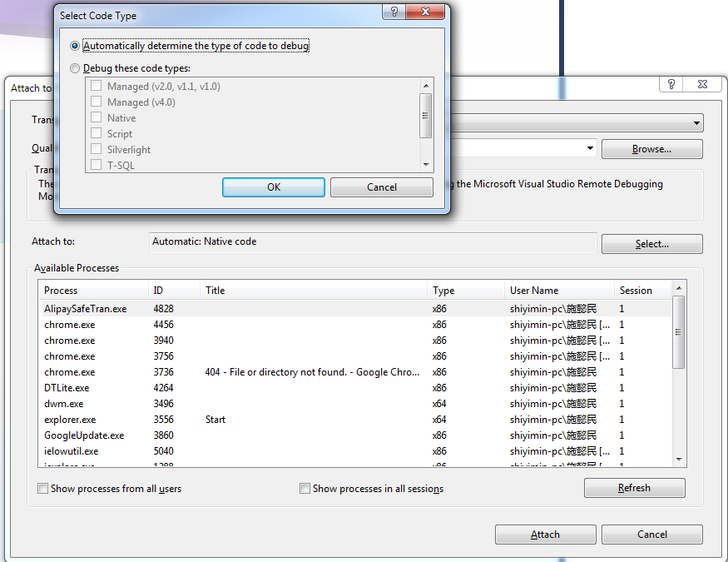728x562 pixels.
Task: Tick the Native code type checkbox
Action: 97,117
